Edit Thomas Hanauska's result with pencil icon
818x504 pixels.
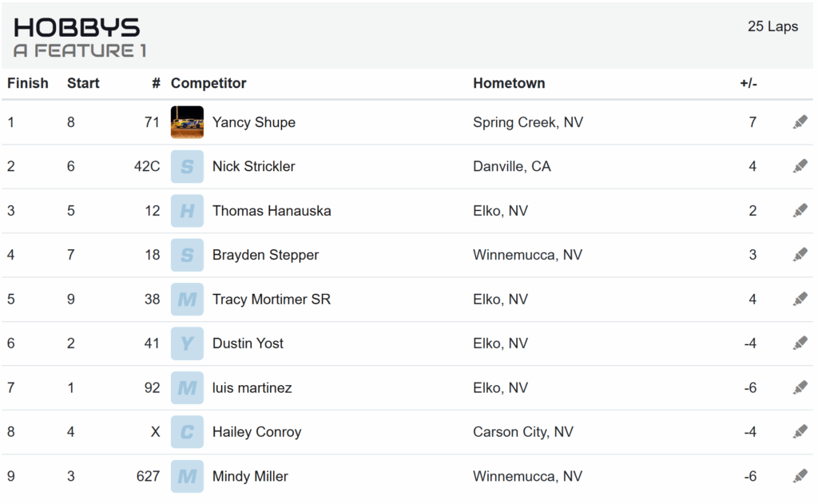(800, 211)
